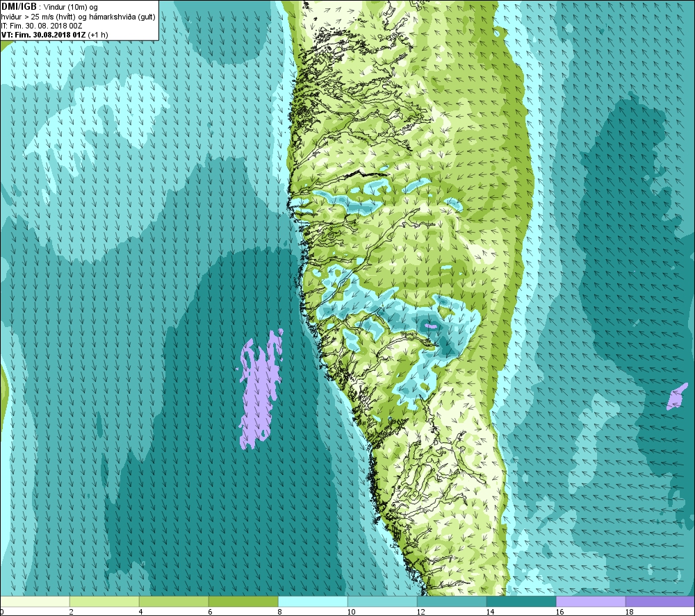The height and width of the screenshot is (616, 695).
Task: Click the olive green 6–8 m/s legend swatch
Action: [243, 601]
